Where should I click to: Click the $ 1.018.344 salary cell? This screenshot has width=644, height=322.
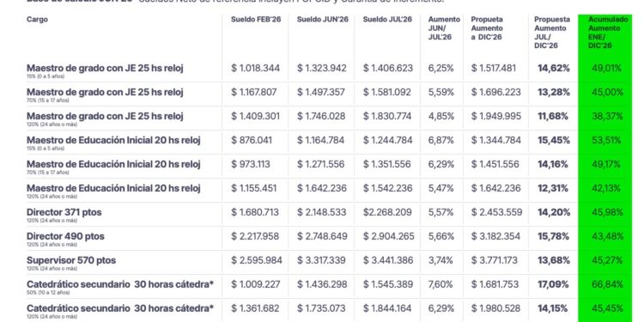coord(256,68)
